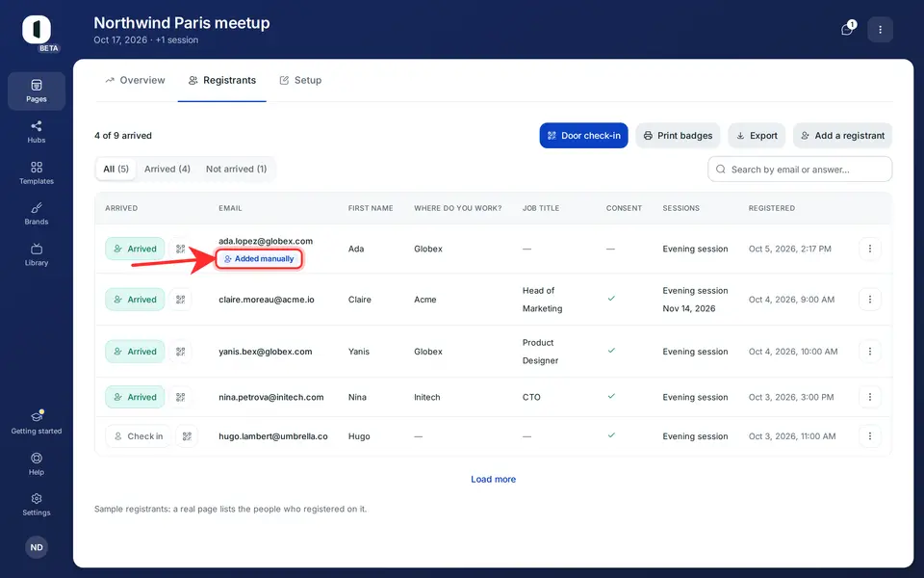This screenshot has height=578, width=924.
Task: Go to Hubs in the sidebar
Action: tap(37, 132)
